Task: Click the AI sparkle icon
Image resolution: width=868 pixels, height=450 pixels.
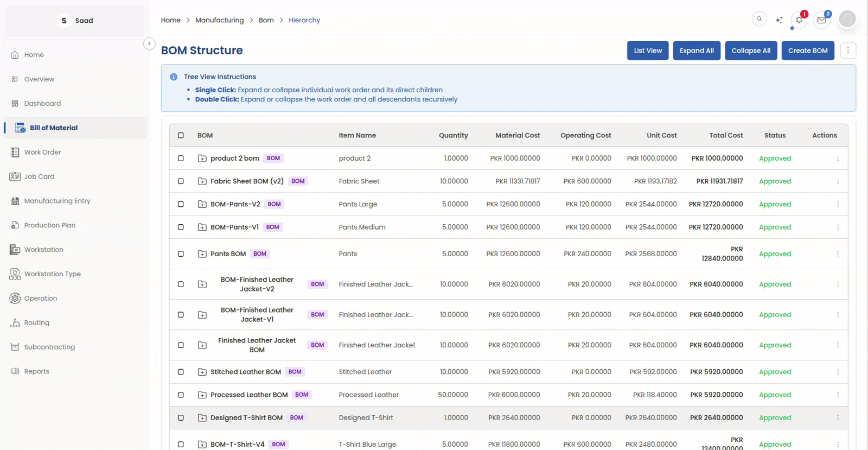Action: pyautogui.click(x=779, y=20)
